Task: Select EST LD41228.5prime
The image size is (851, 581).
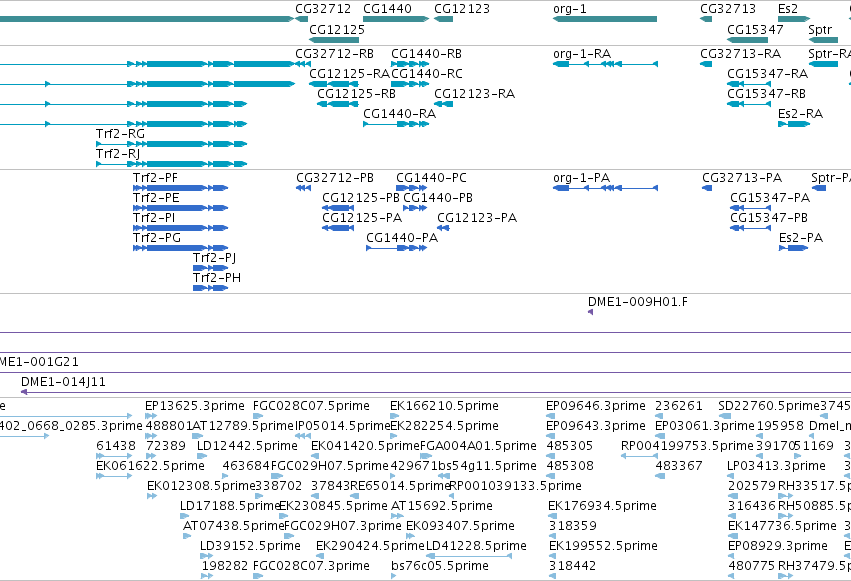Action: click(x=469, y=556)
